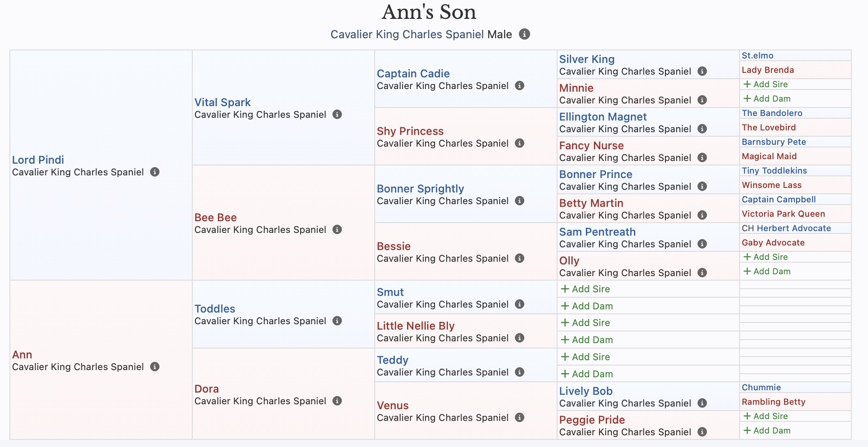868x447 pixels.
Task: Click info icon for Little Nellie Bly
Action: [519, 338]
